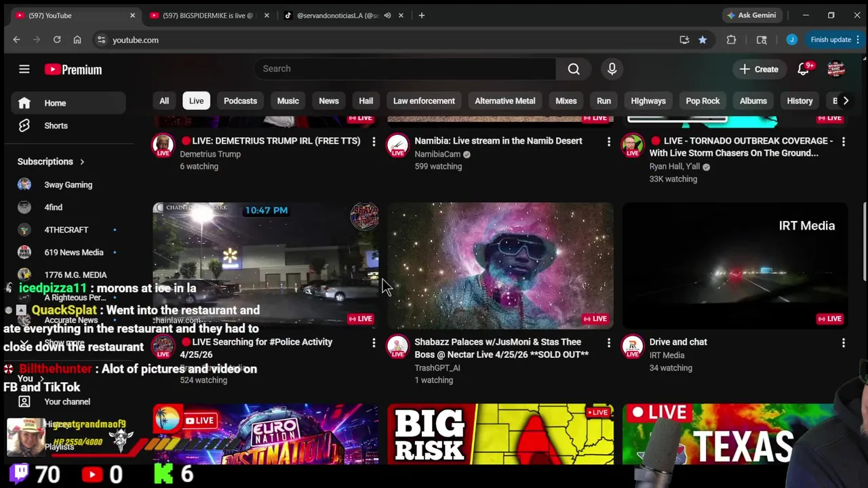Expand Subscriptions section chevron
This screenshot has width=868, height=488.
coord(82,161)
